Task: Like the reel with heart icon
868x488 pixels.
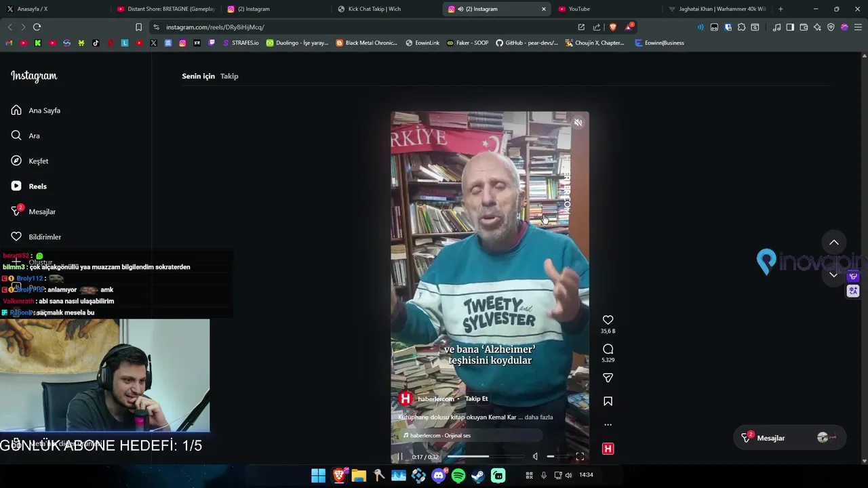Action: [608, 320]
